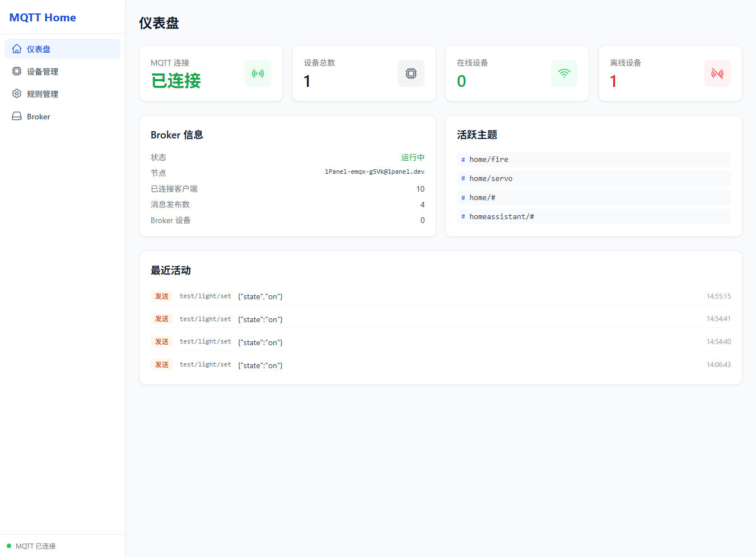Click the gear icon beside 规则管理
Viewport: 756px width, 557px height.
click(17, 94)
